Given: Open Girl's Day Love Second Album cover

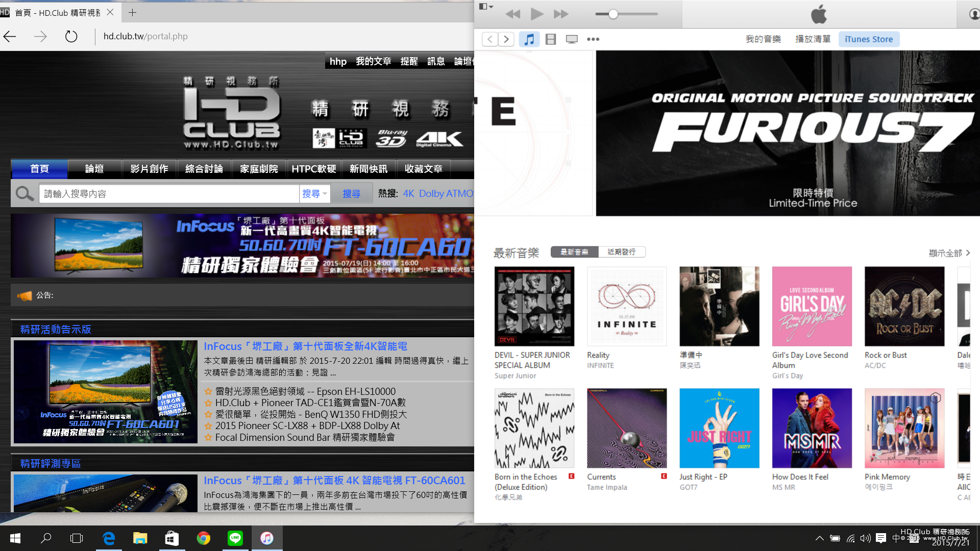Looking at the screenshot, I should [x=812, y=306].
